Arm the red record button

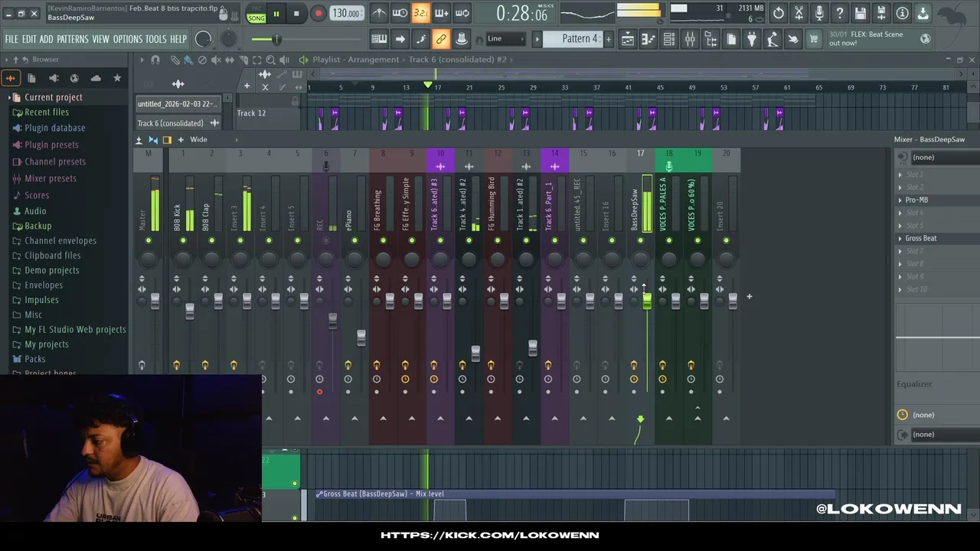[318, 14]
